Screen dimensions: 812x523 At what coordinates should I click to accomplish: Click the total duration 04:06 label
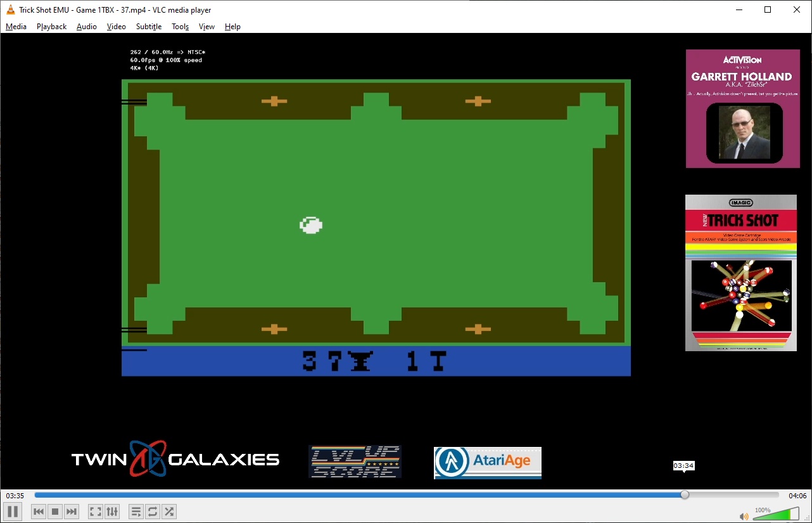(797, 496)
